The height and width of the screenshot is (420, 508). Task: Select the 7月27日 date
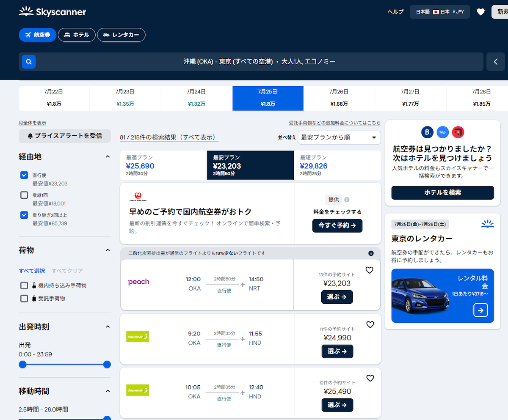click(411, 98)
